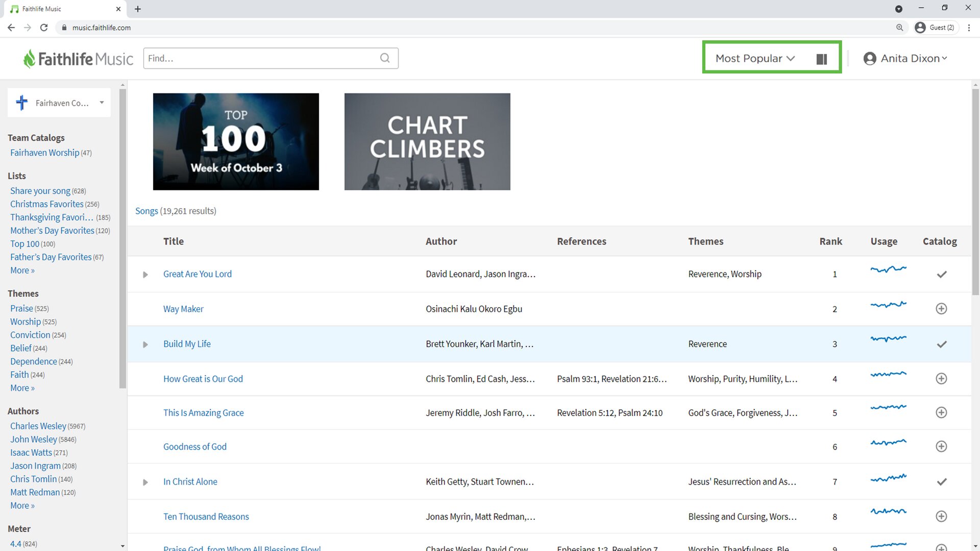The image size is (980, 551).
Task: Click browser forward arrow
Action: pyautogui.click(x=28, y=28)
